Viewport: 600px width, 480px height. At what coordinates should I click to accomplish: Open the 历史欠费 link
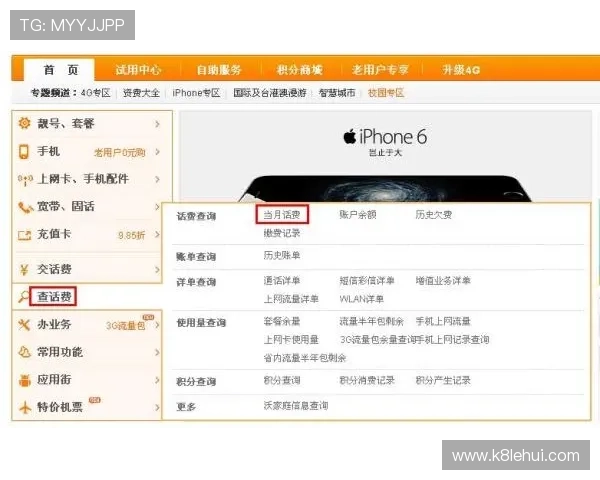[x=434, y=215]
